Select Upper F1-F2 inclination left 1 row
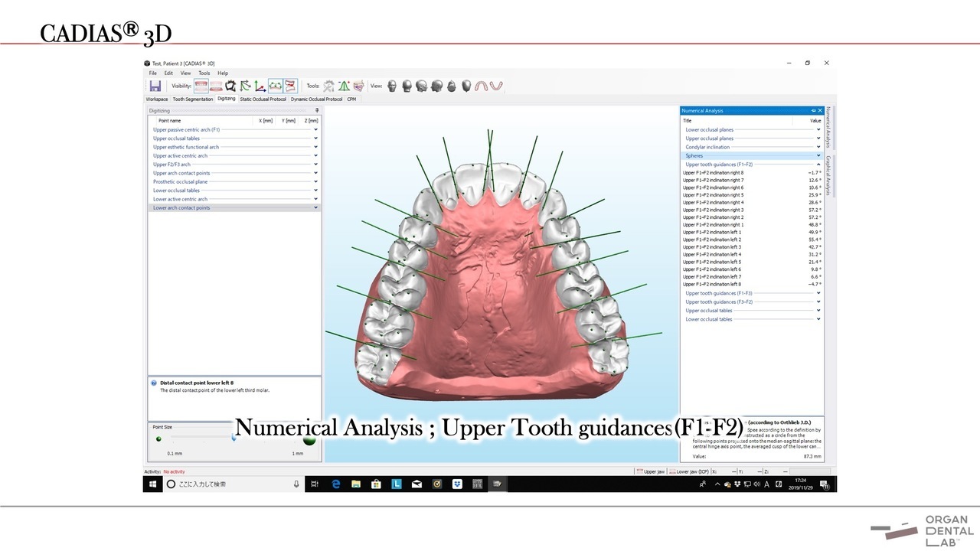The width and height of the screenshot is (980, 551). pyautogui.click(x=752, y=232)
